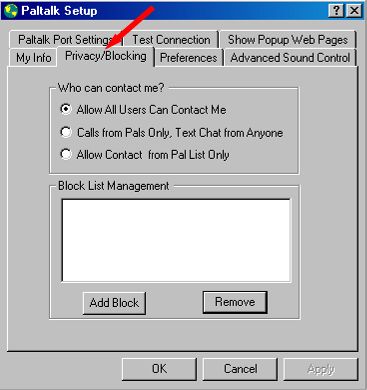
Task: Click the Add Block button
Action: tap(114, 303)
